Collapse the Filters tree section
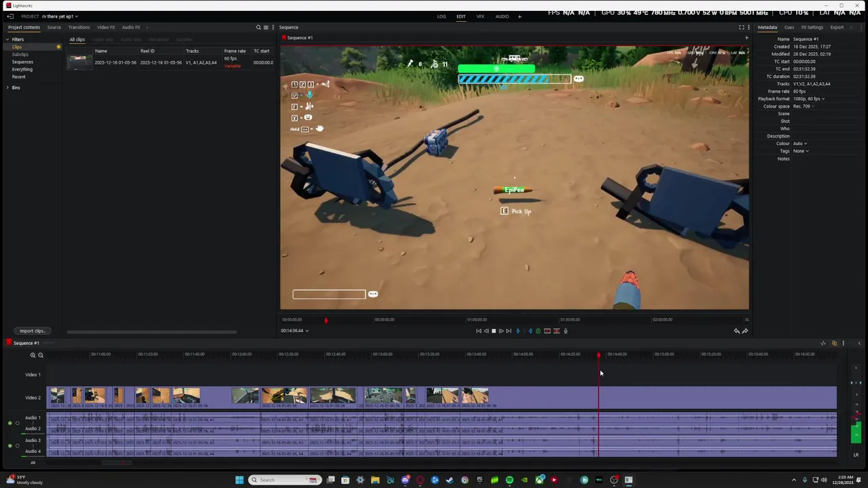This screenshot has width=868, height=488. (x=7, y=39)
